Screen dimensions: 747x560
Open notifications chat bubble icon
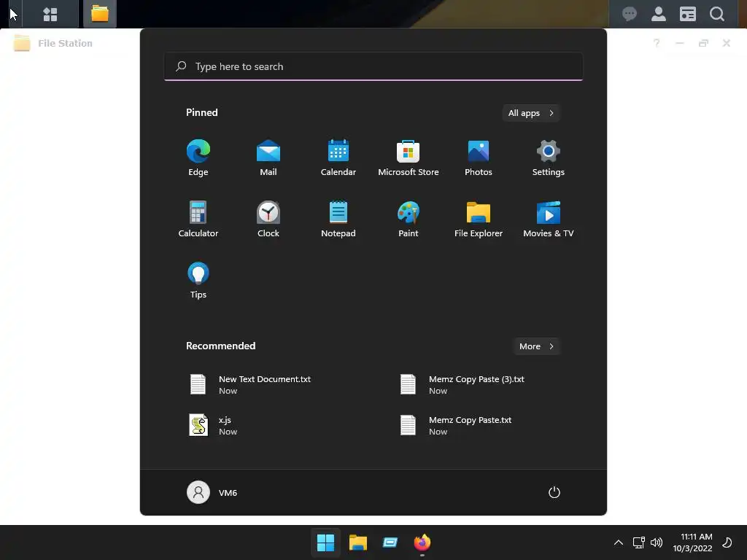tap(630, 15)
